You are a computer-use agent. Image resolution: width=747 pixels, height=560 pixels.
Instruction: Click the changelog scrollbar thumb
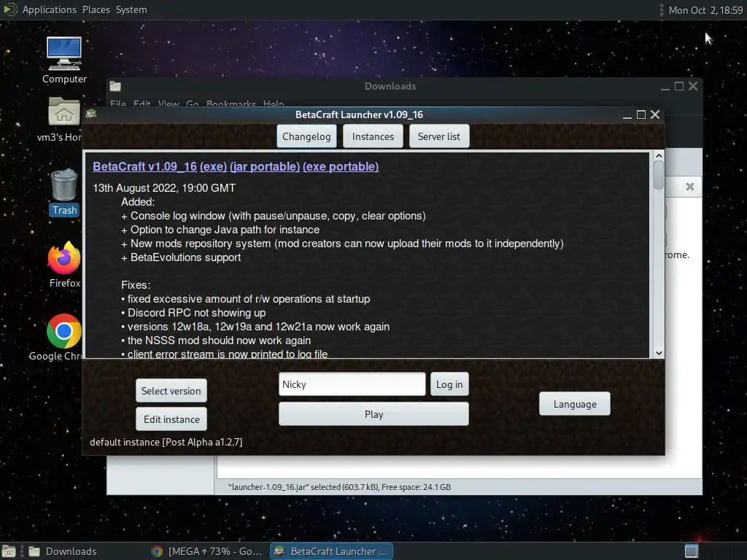point(659,175)
